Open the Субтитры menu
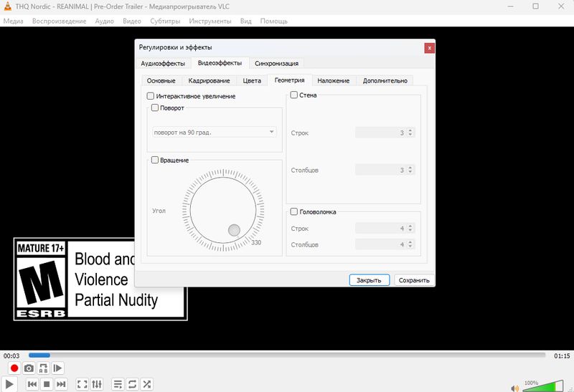574x392 pixels. point(165,21)
